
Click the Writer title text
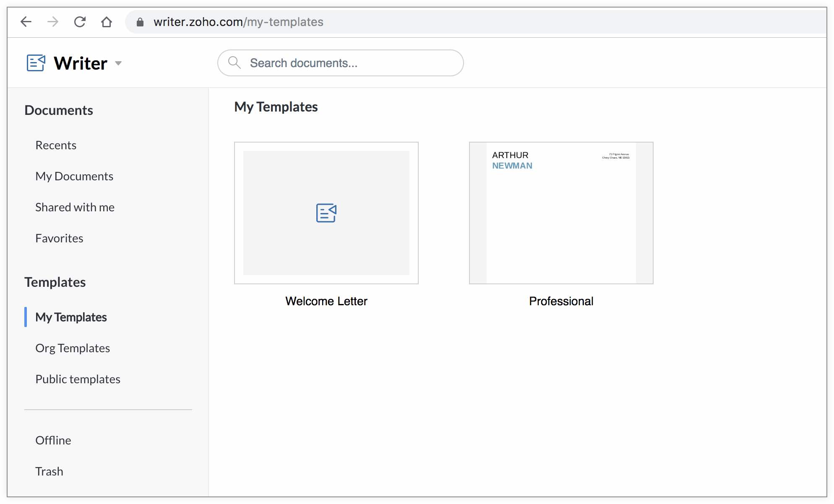(81, 63)
